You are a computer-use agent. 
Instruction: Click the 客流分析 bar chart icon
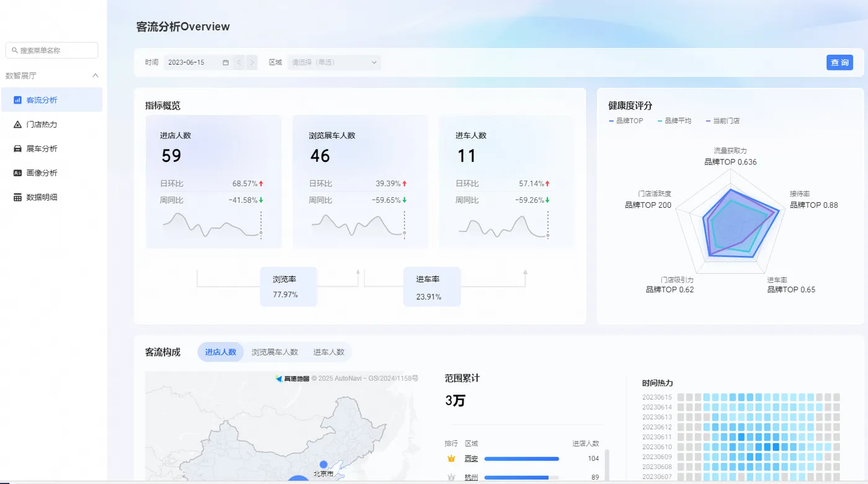pyautogui.click(x=17, y=100)
